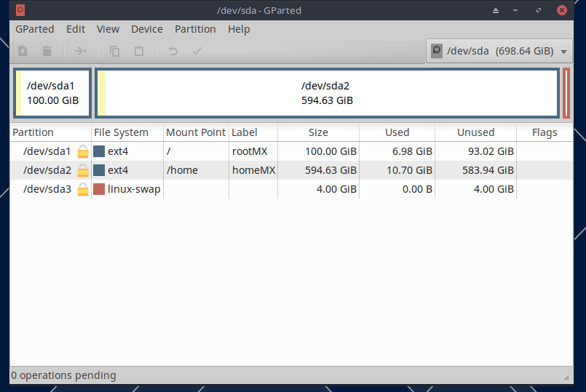Click the window resize grip in status bar
586x392 pixels.
pos(566,377)
